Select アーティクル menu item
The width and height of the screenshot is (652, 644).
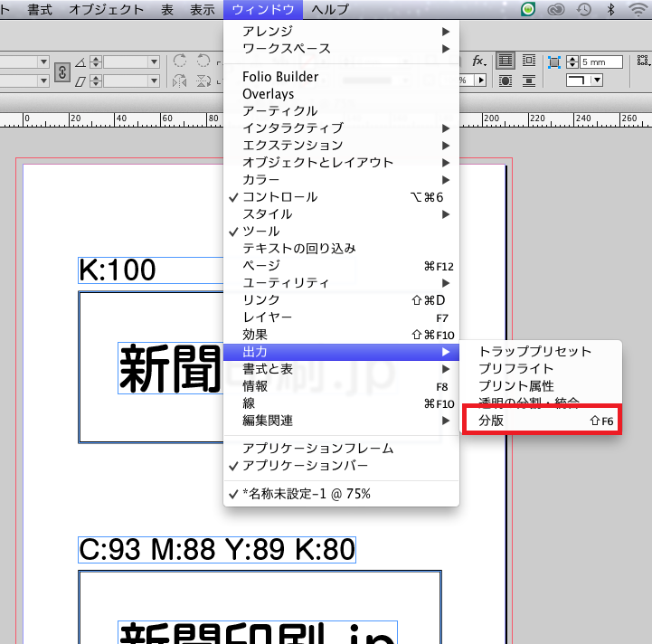(x=341, y=111)
